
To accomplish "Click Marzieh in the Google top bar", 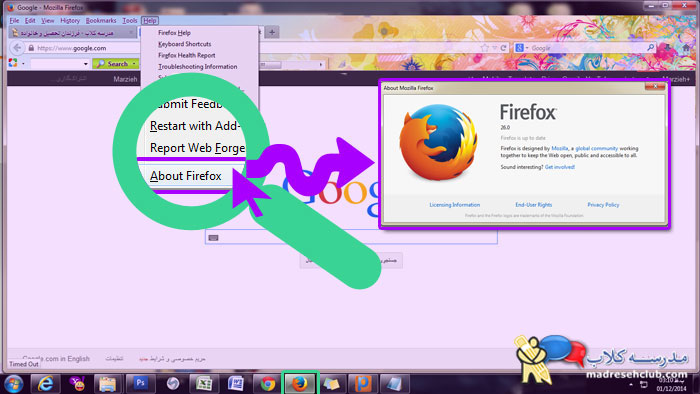I will (x=125, y=79).
